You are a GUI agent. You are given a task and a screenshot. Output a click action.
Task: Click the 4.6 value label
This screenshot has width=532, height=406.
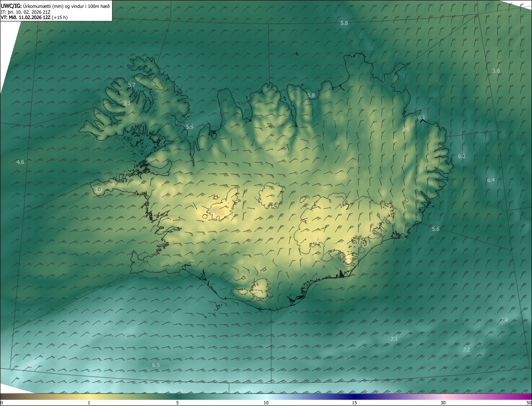click(x=20, y=162)
